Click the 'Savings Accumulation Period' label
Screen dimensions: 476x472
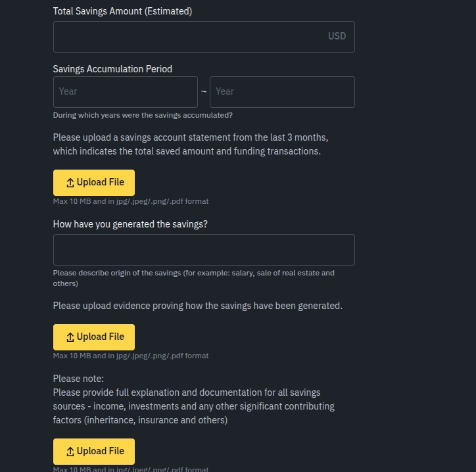click(112, 69)
